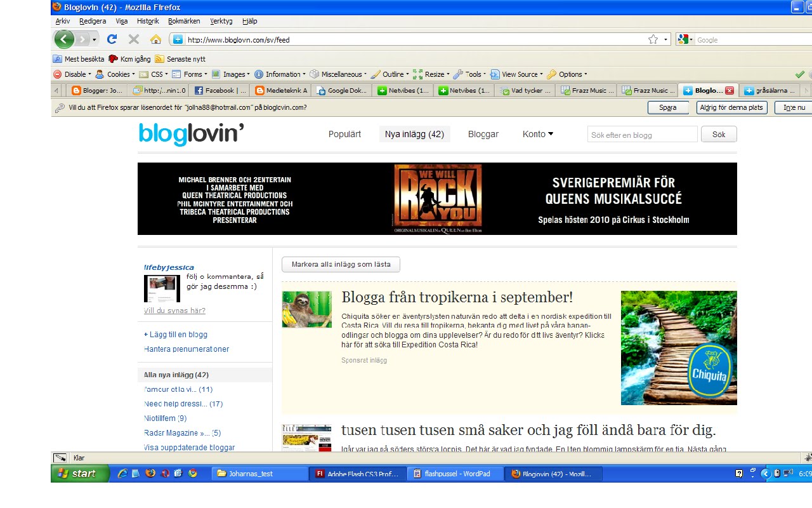Click the Sök button
The height and width of the screenshot is (508, 812).
click(719, 135)
